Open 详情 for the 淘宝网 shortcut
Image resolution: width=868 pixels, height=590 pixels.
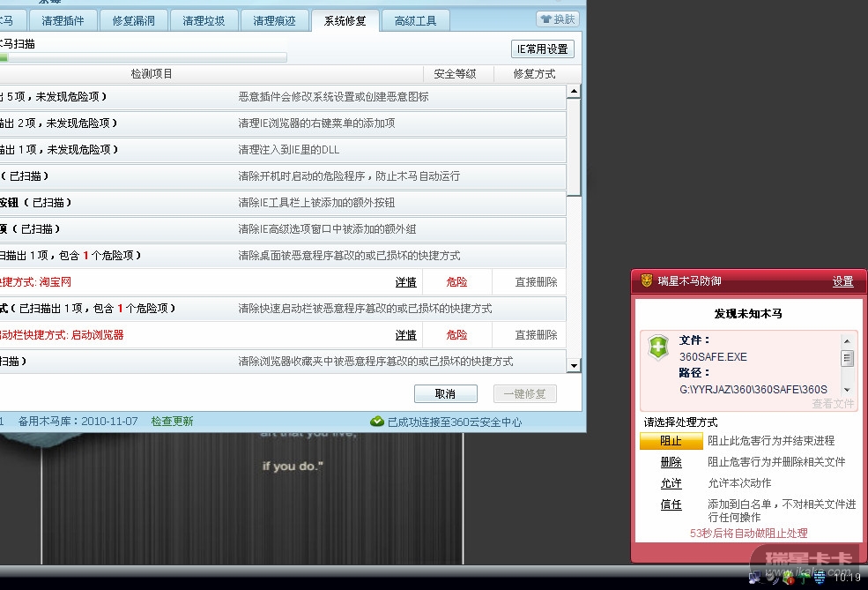405,282
